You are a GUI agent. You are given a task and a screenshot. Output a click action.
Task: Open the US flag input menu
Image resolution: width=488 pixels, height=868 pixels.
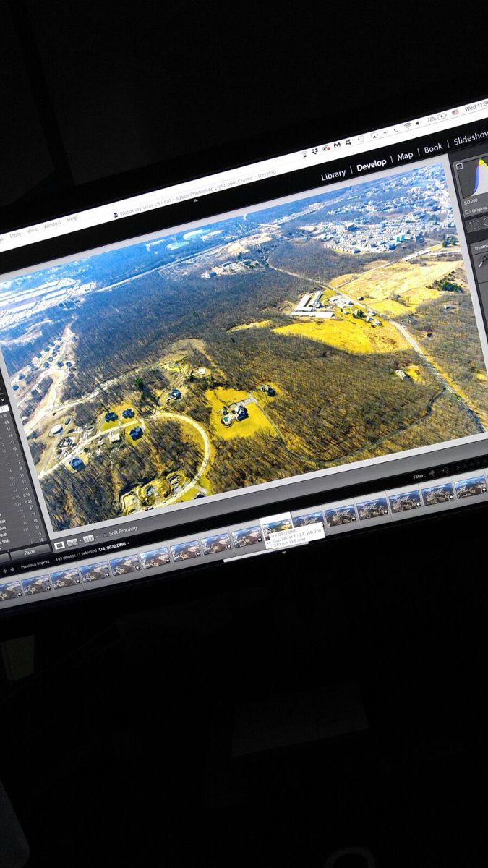click(455, 113)
